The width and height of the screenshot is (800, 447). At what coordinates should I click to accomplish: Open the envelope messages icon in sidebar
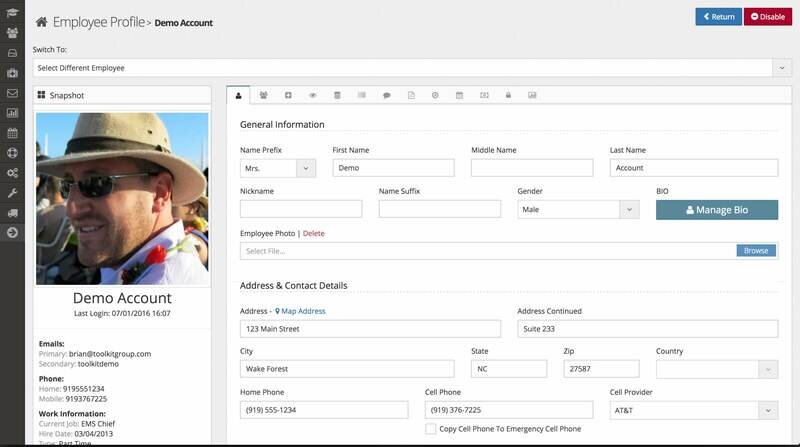[12, 93]
